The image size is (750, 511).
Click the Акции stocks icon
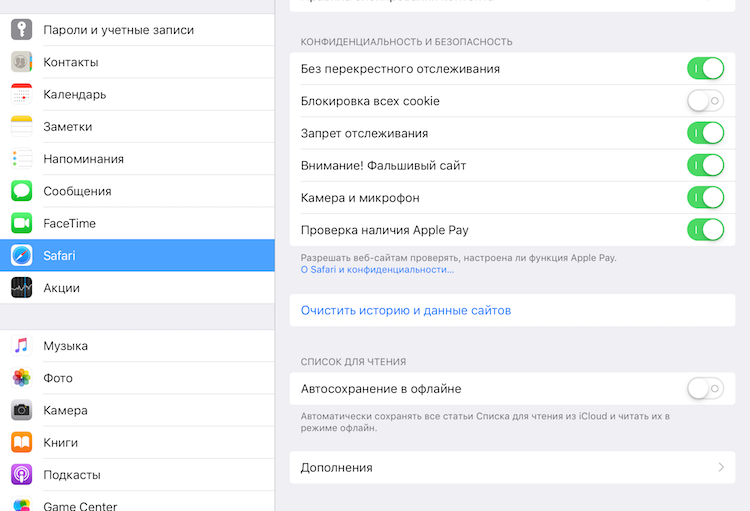tap(22, 288)
